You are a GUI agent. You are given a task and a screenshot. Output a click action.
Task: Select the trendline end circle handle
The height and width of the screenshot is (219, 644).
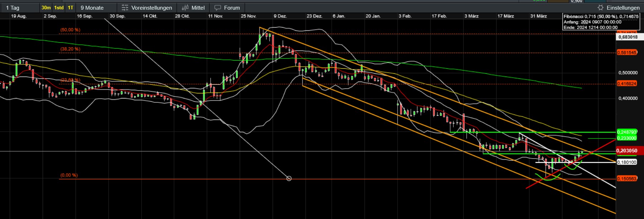pos(289,178)
